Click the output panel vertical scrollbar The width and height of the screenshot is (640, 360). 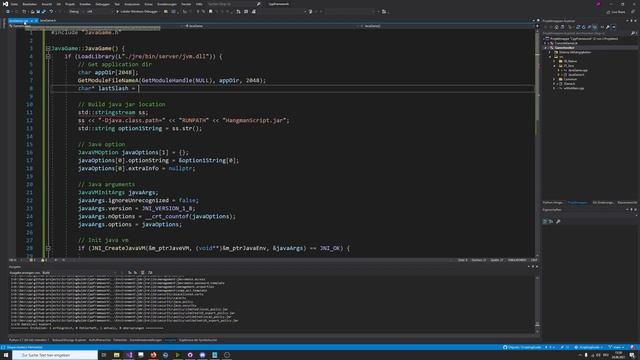click(537, 304)
